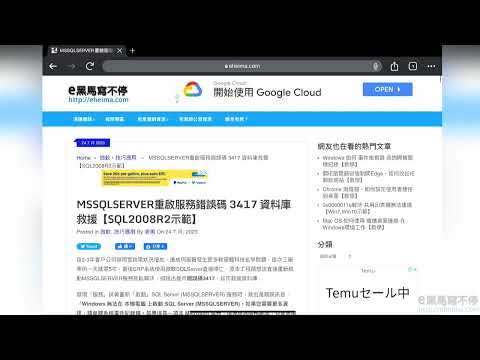480x360 pixels.
Task: Open the tabs overview icon in the toolbar
Action: (413, 66)
